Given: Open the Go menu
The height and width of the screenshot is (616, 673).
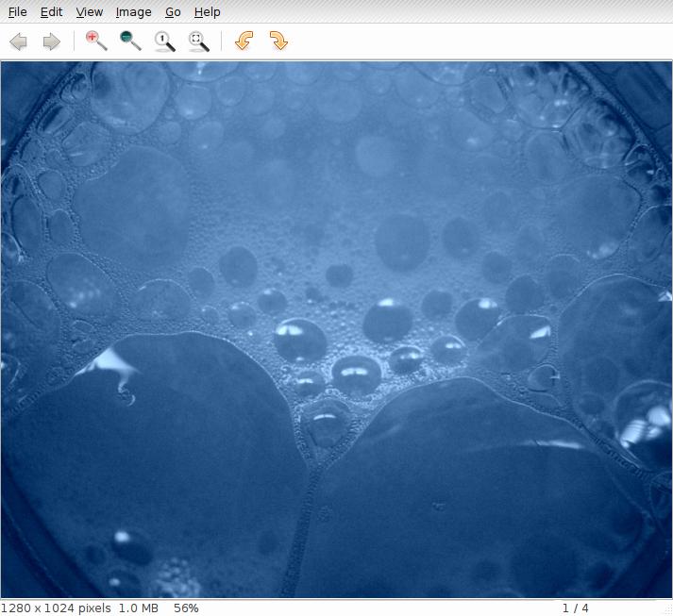Looking at the screenshot, I should coord(173,12).
